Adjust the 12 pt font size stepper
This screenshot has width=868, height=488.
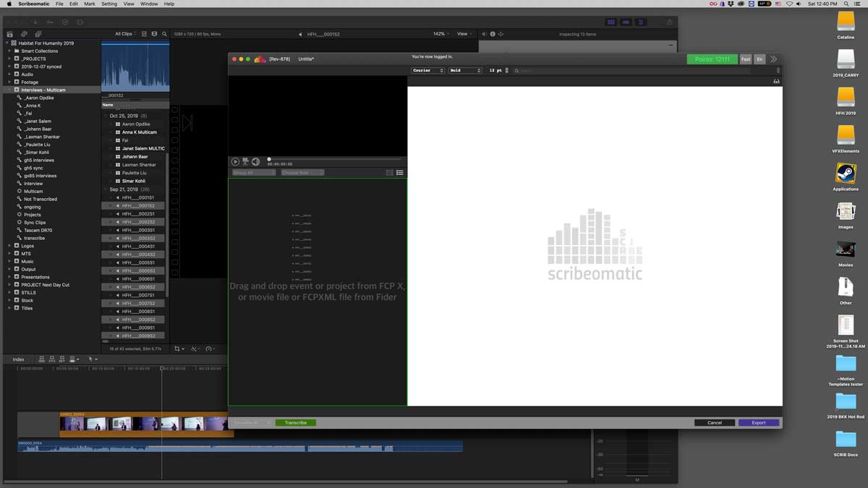tap(506, 70)
